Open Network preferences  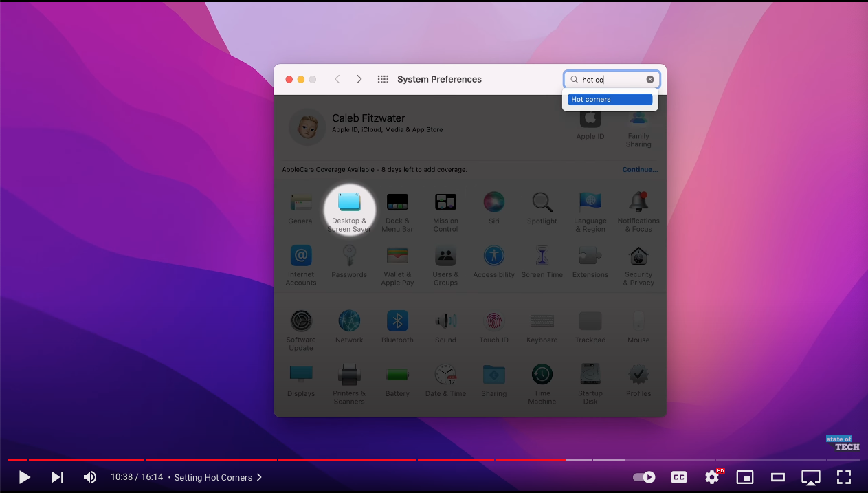click(x=349, y=321)
